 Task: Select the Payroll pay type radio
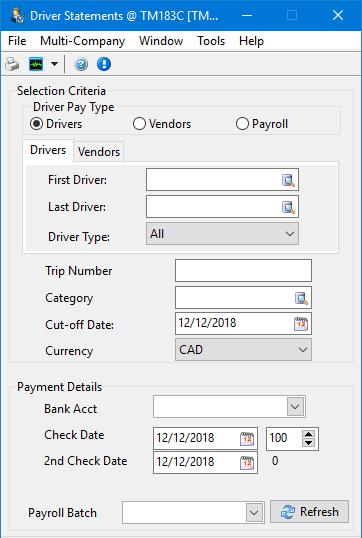[x=262, y=124]
